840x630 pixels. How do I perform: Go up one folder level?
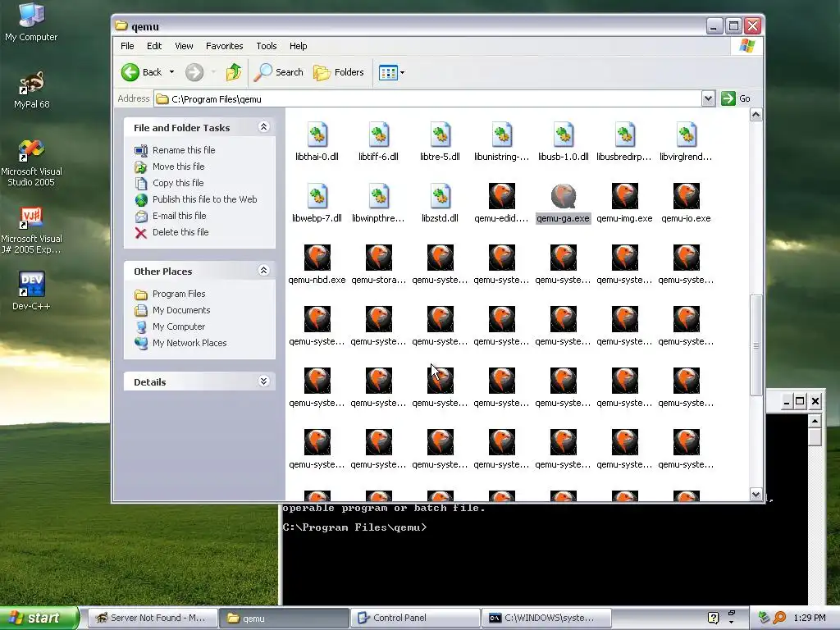(x=234, y=72)
